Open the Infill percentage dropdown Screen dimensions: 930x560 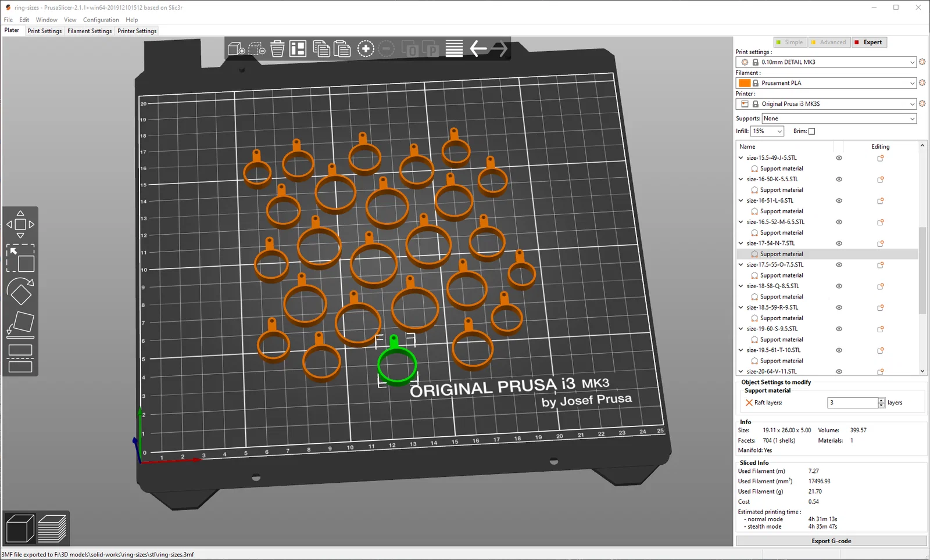(767, 131)
